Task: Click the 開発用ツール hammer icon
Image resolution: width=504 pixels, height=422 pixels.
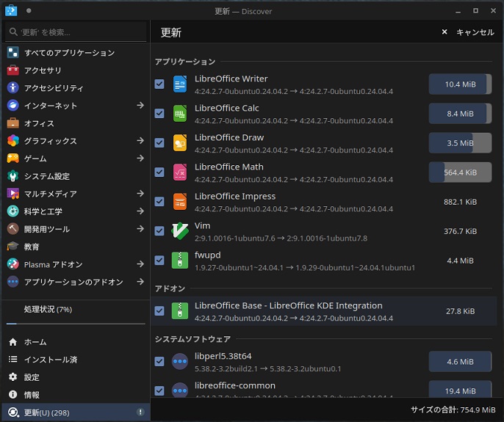Action: (13, 229)
